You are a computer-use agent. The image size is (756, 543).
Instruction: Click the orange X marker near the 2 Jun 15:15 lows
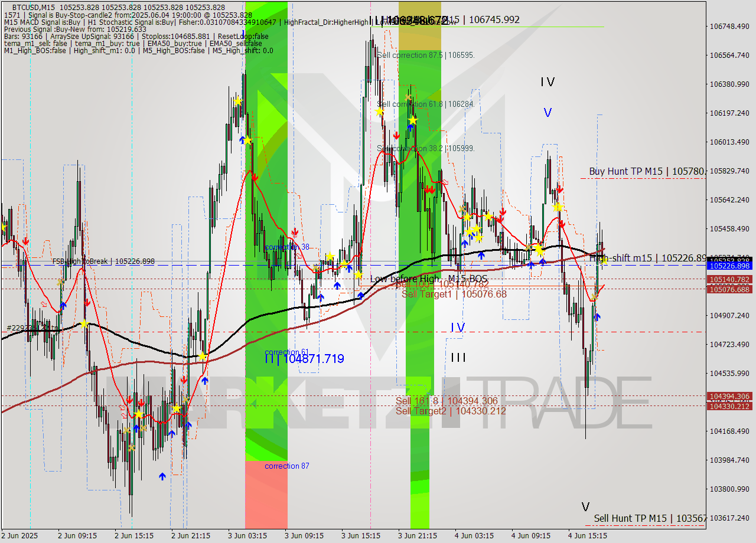(131, 447)
